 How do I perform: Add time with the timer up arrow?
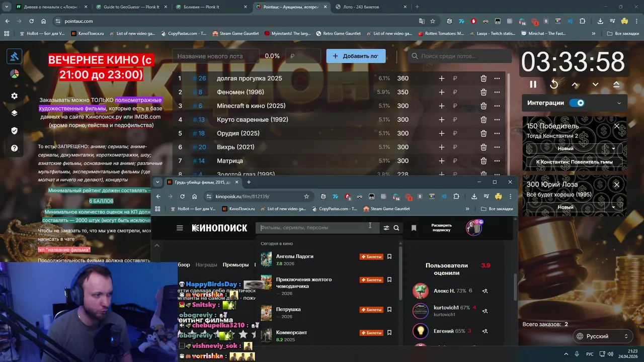pos(575,84)
